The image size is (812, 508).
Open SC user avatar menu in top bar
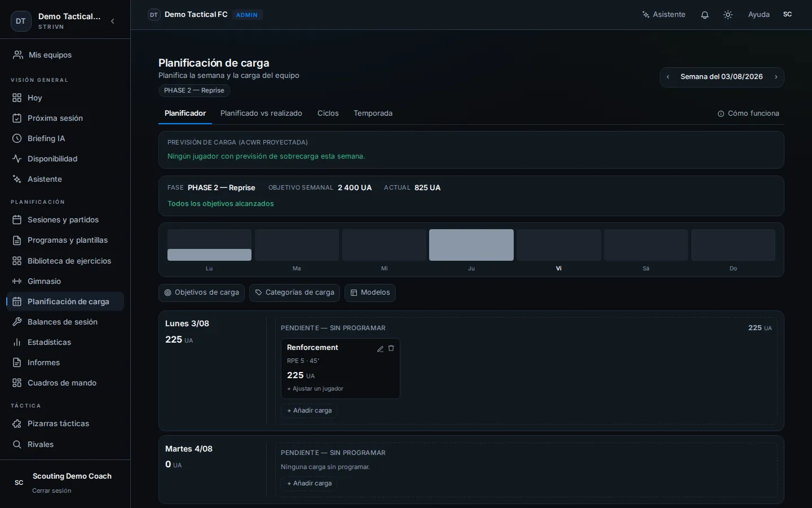[788, 15]
